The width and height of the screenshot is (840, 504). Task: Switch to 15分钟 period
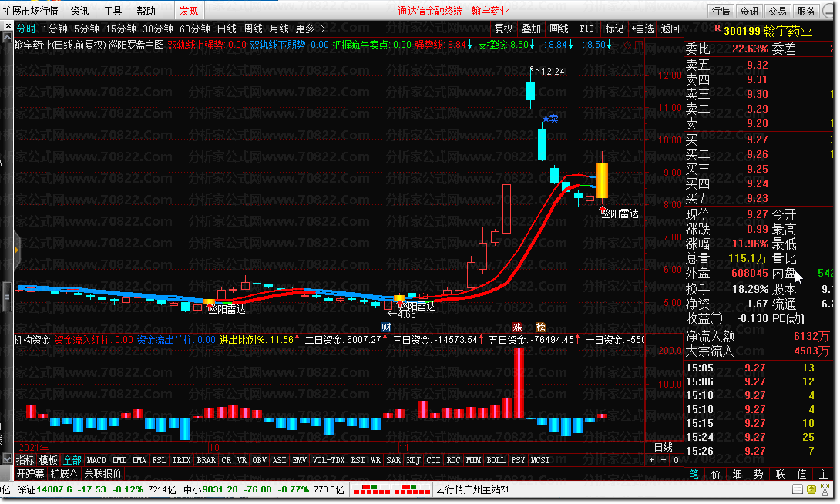[120, 29]
